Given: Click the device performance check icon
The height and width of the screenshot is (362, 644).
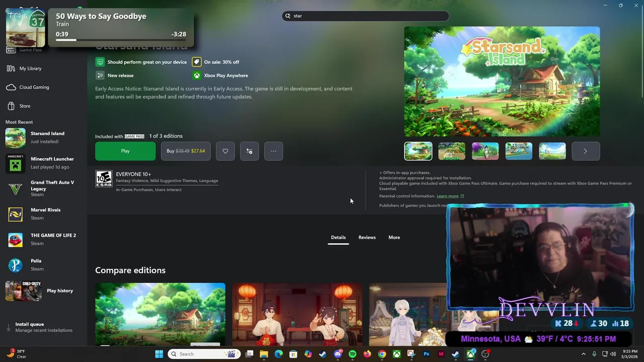Looking at the screenshot, I should pyautogui.click(x=100, y=62).
